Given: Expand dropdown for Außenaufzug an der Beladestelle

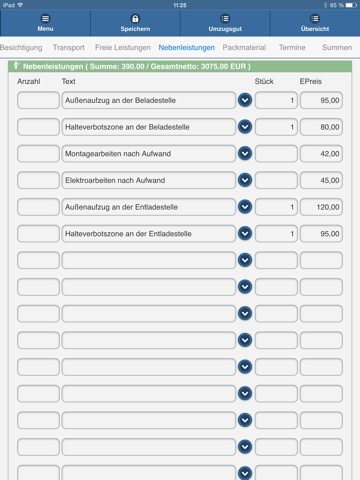Looking at the screenshot, I should 245,100.
